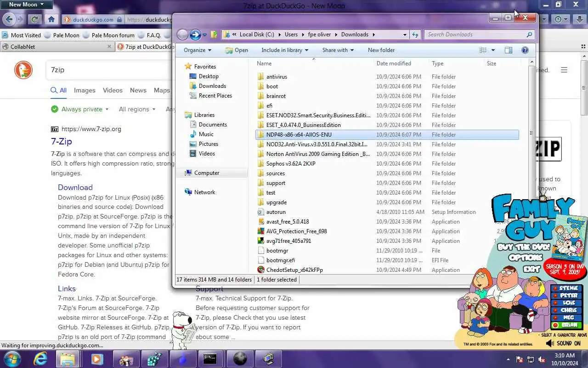The image size is (588, 368).
Task: Click the 7-Zip result title link
Action: click(x=62, y=141)
